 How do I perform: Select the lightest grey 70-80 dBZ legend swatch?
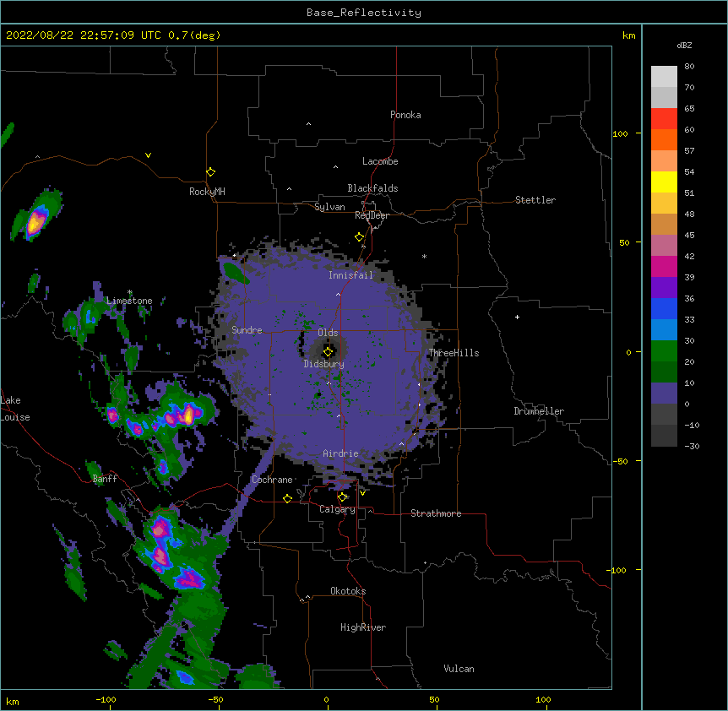pos(664,76)
